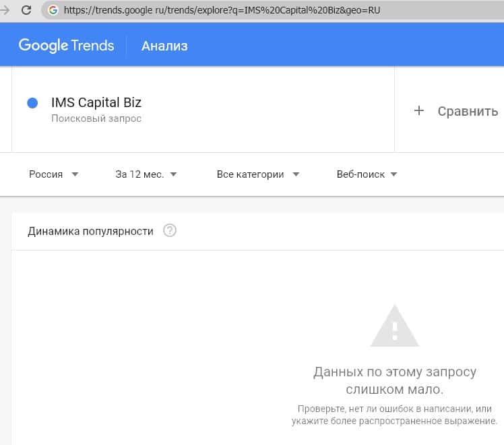Open the За 12 мес. time range dropdown
504x445 pixels.
[x=146, y=174]
